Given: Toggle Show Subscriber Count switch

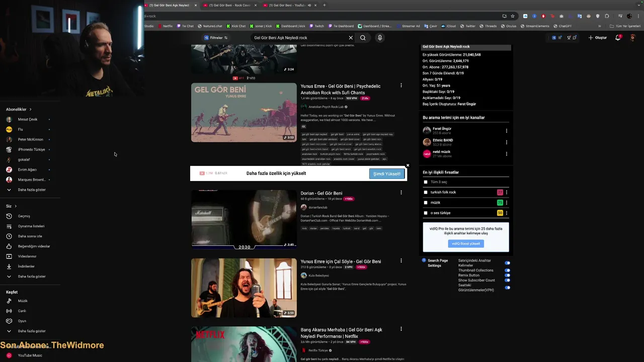Looking at the screenshot, I should [x=507, y=280].
